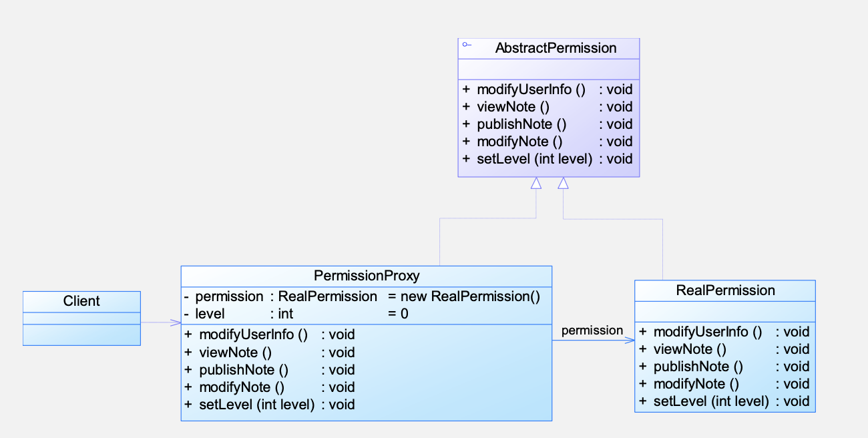
Task: Click the PermissionProxy class header
Action: click(367, 275)
